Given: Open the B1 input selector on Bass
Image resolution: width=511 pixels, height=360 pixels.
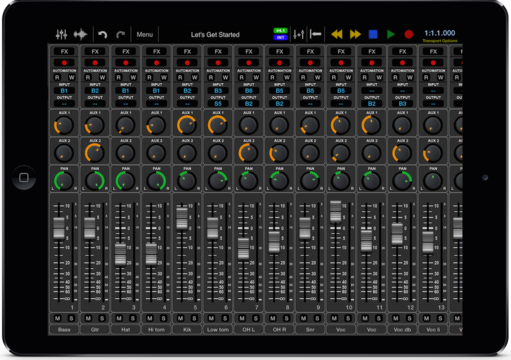Looking at the screenshot, I should 64,91.
